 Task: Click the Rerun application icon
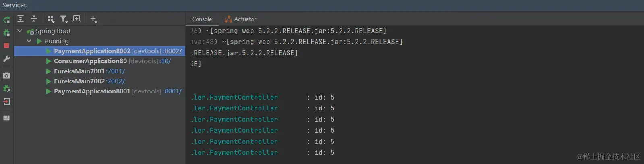[6, 19]
